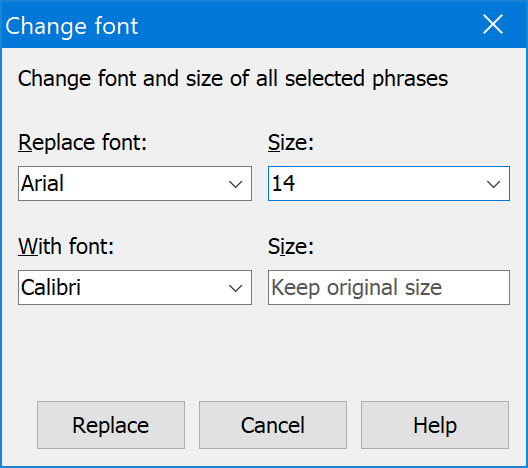Click the 14 value in the Size box

(x=284, y=183)
